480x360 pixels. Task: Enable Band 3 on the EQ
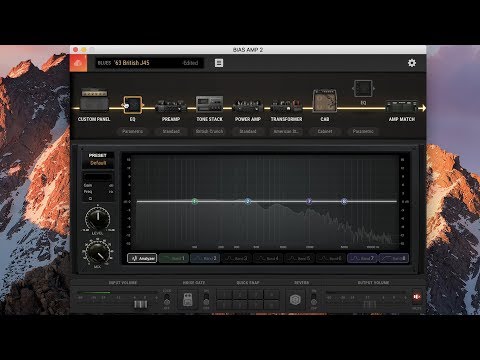(x=236, y=258)
